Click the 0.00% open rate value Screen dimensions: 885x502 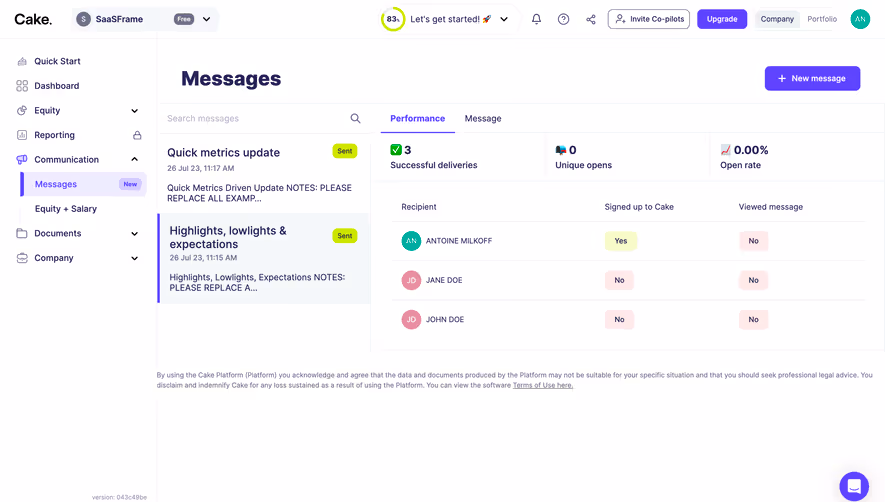click(x=751, y=150)
